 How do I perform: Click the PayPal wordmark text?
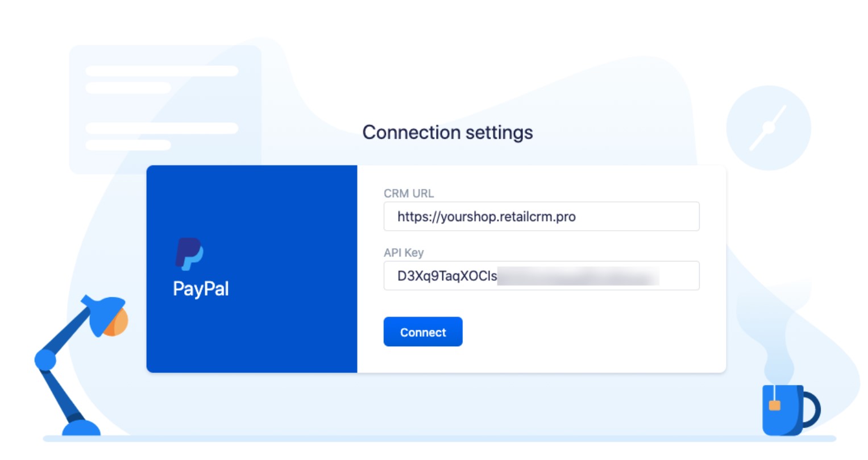(x=201, y=289)
